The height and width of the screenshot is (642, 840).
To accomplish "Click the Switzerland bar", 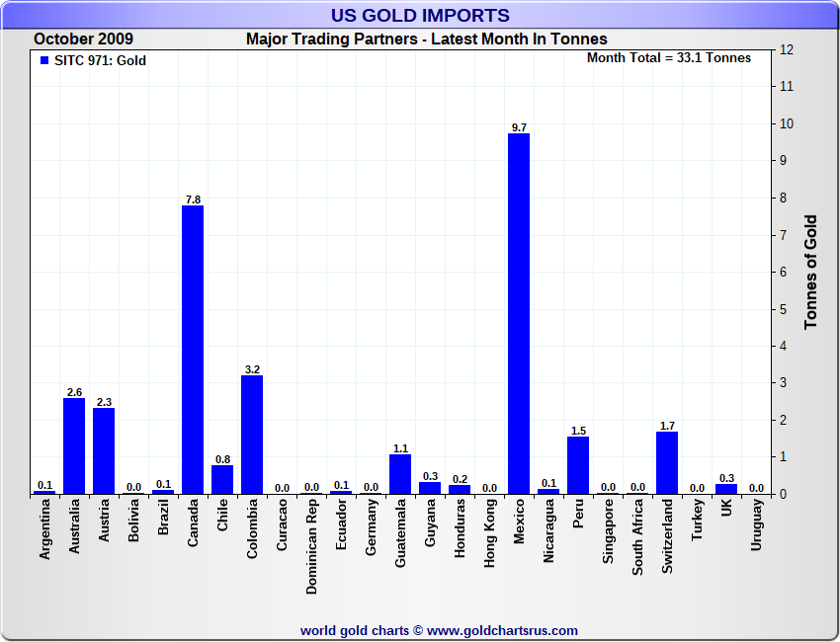I will (667, 462).
